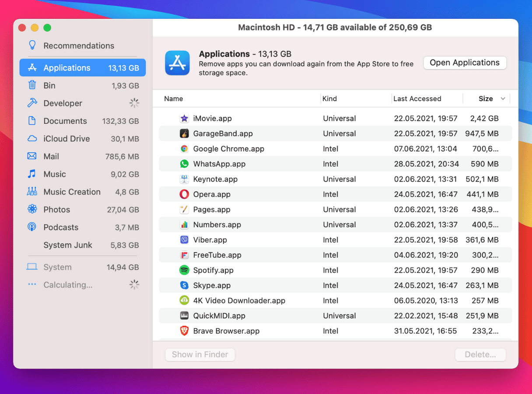Click the Pages app icon

point(184,209)
